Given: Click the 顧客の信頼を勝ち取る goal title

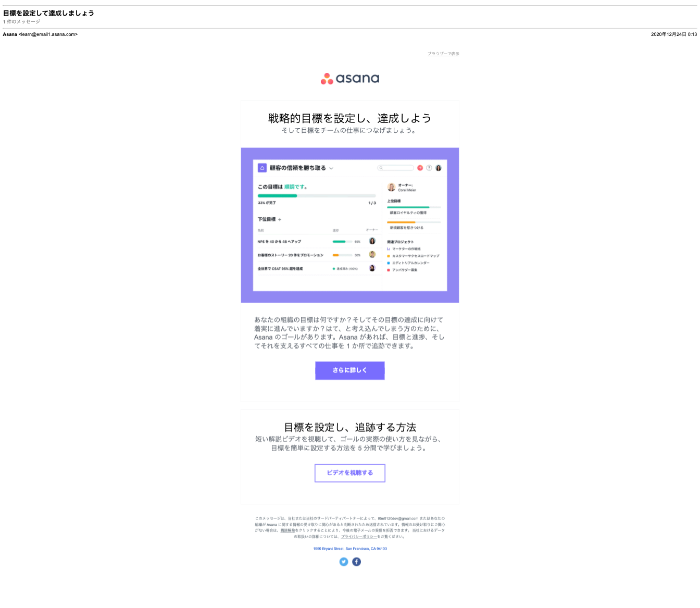Looking at the screenshot, I should click(298, 168).
